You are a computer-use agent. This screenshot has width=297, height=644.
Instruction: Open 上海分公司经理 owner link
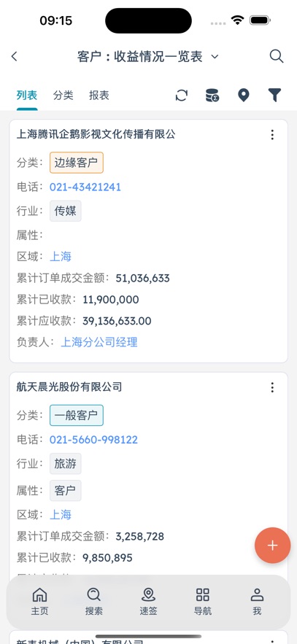tap(99, 342)
